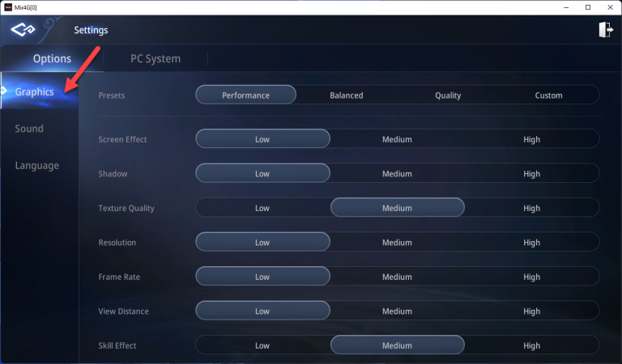Set Texture Quality to Medium
The width and height of the screenshot is (622, 364).
[x=397, y=208]
